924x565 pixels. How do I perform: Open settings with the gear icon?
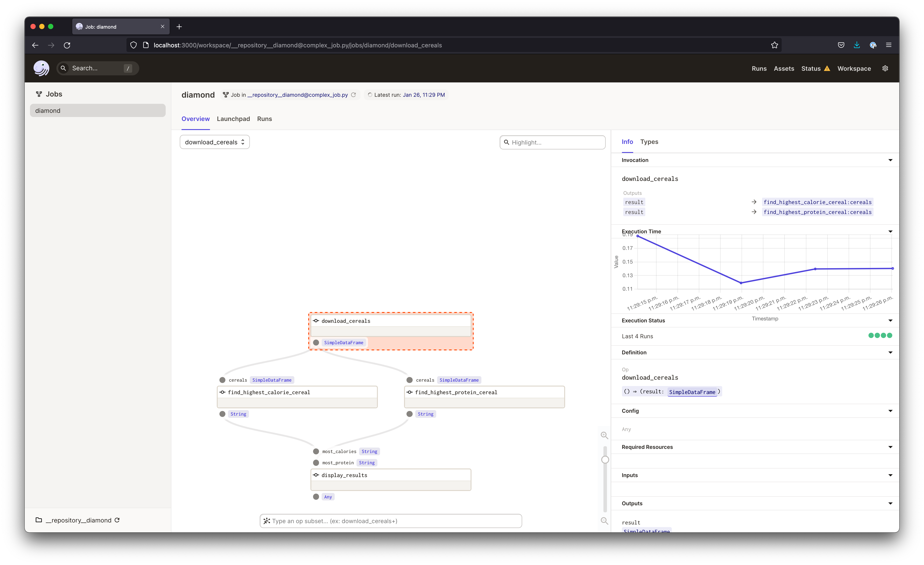click(x=885, y=68)
